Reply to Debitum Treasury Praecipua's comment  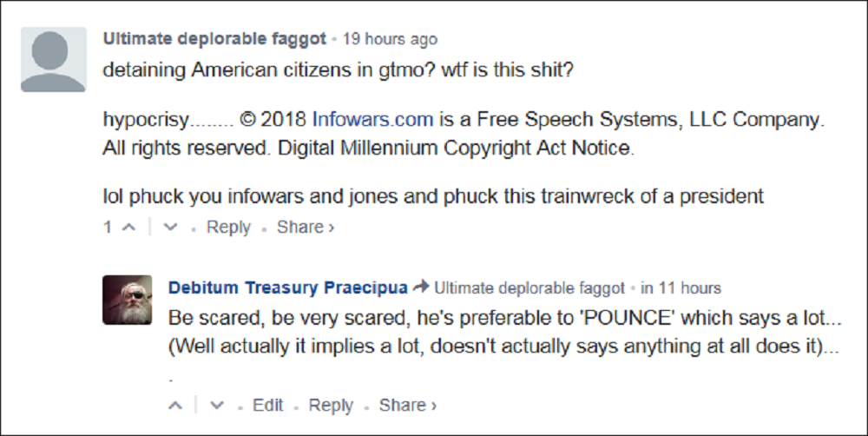pyautogui.click(x=332, y=406)
